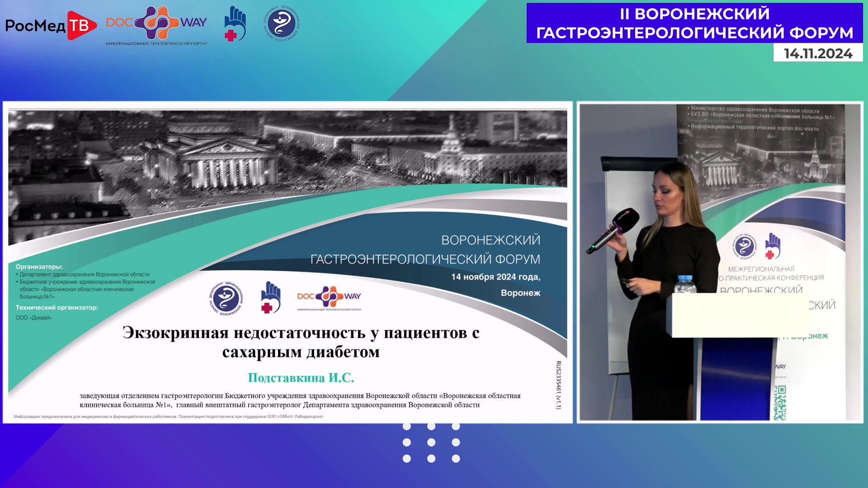Click the QR code on the speaker's banner
Viewport: 868px width, 488px height.
780,403
